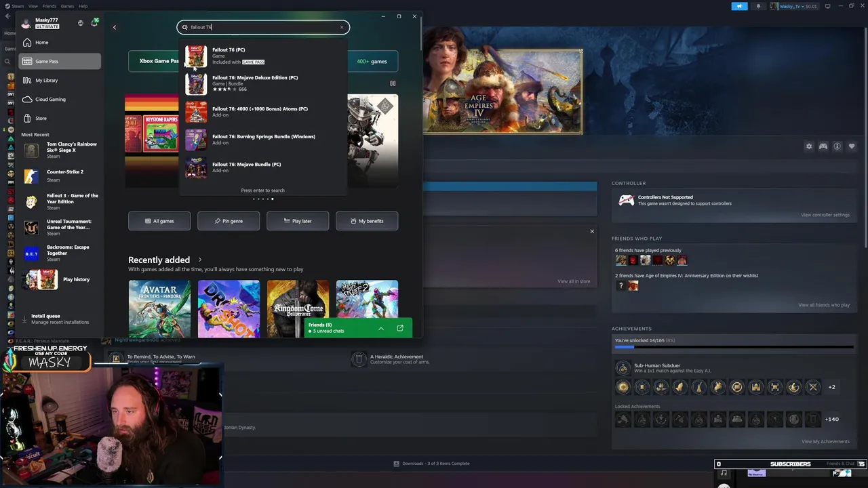
Task: Show +2 more unlocked achievements
Action: point(832,387)
